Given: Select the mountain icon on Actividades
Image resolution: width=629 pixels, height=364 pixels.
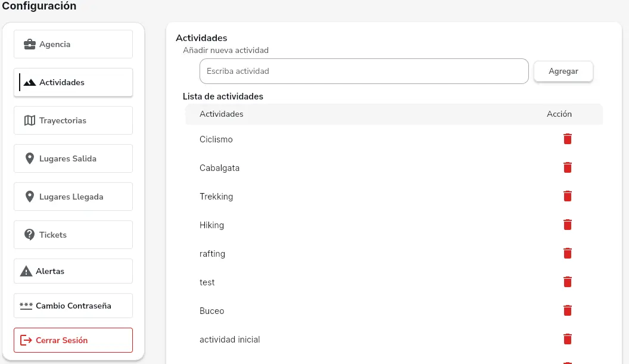Looking at the screenshot, I should coord(29,82).
